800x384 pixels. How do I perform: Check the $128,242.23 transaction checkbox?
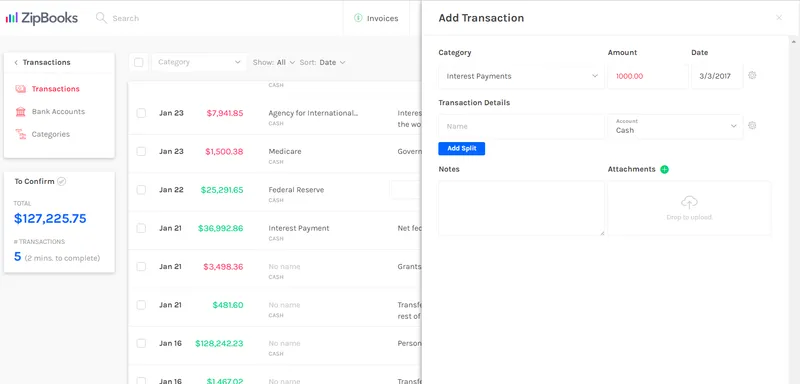pyautogui.click(x=141, y=343)
